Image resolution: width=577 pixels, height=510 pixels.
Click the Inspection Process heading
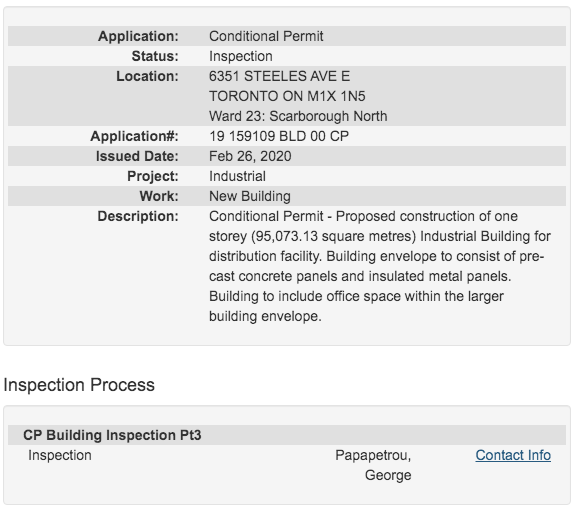pyautogui.click(x=79, y=385)
